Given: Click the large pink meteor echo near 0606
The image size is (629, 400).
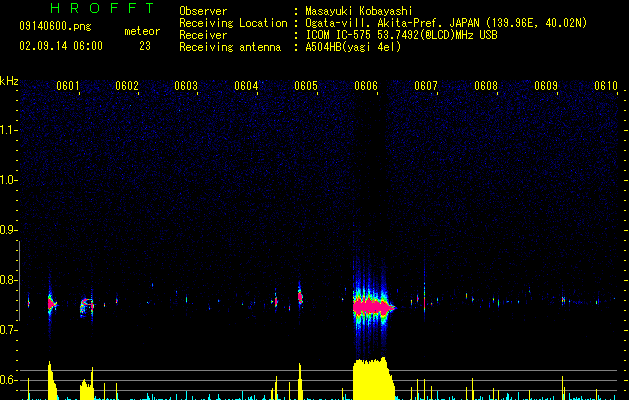Looking at the screenshot, I should [x=373, y=308].
